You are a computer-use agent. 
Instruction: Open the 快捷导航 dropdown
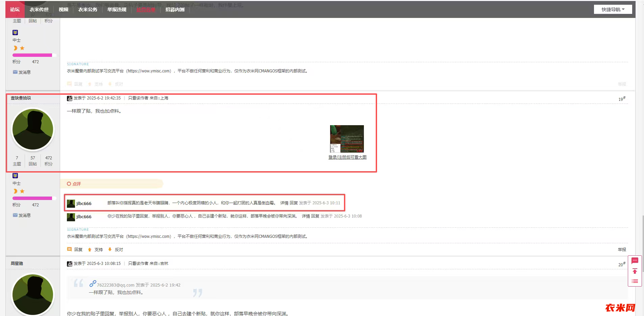pos(613,9)
